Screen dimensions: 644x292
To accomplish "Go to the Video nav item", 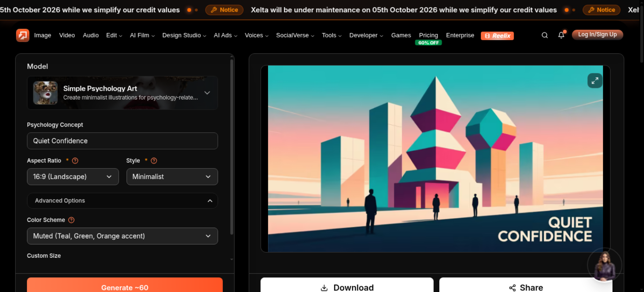I will tap(67, 35).
